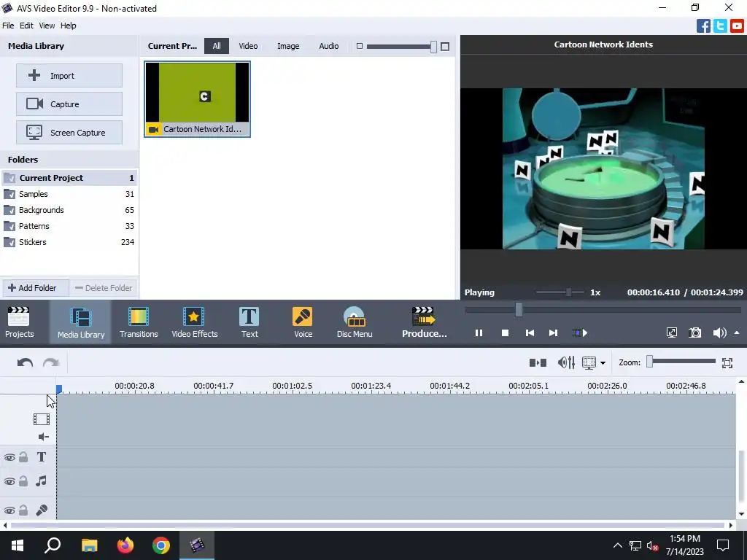Image resolution: width=747 pixels, height=560 pixels.
Task: Click the timeline playhead marker
Action: tap(59, 389)
